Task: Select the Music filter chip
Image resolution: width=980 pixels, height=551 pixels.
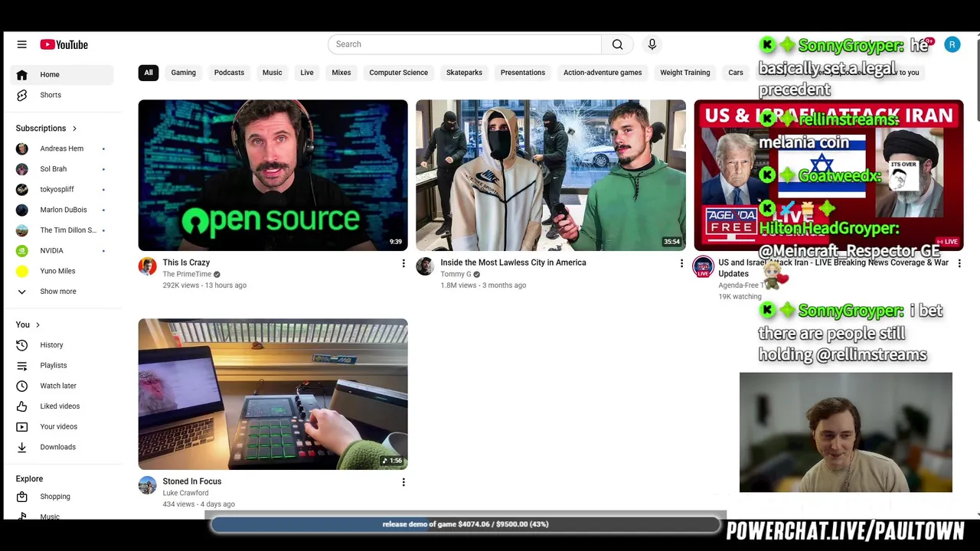Action: [x=273, y=73]
